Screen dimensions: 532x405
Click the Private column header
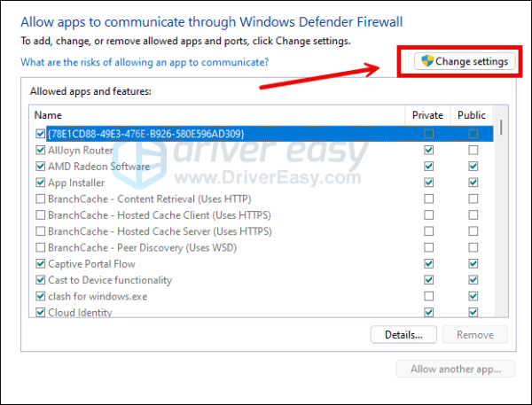[x=428, y=115]
